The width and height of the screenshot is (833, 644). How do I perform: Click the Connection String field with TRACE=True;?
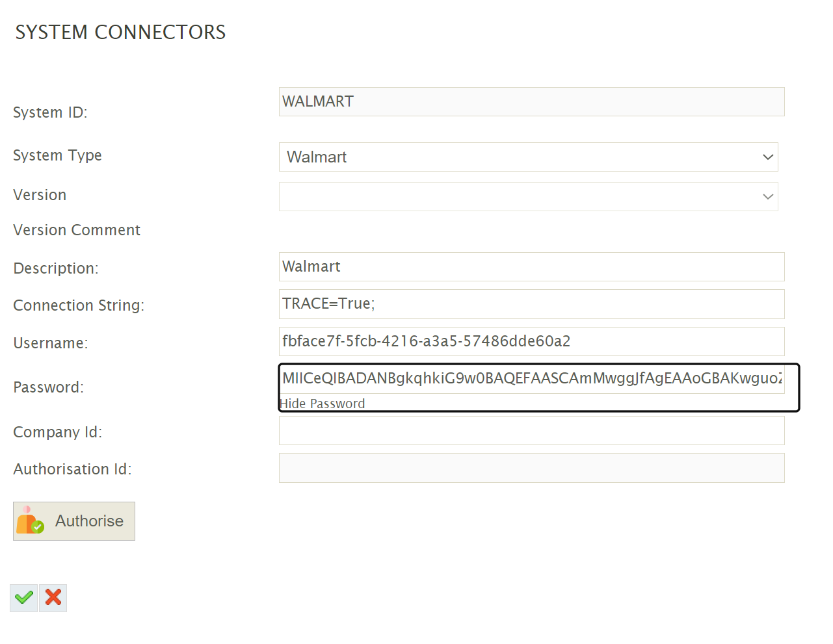pyautogui.click(x=532, y=304)
